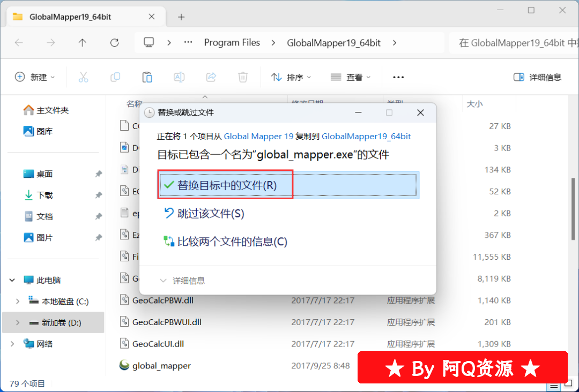Click Global Mapper 19 source link in dialog
The height and width of the screenshot is (392, 579).
pyautogui.click(x=258, y=137)
